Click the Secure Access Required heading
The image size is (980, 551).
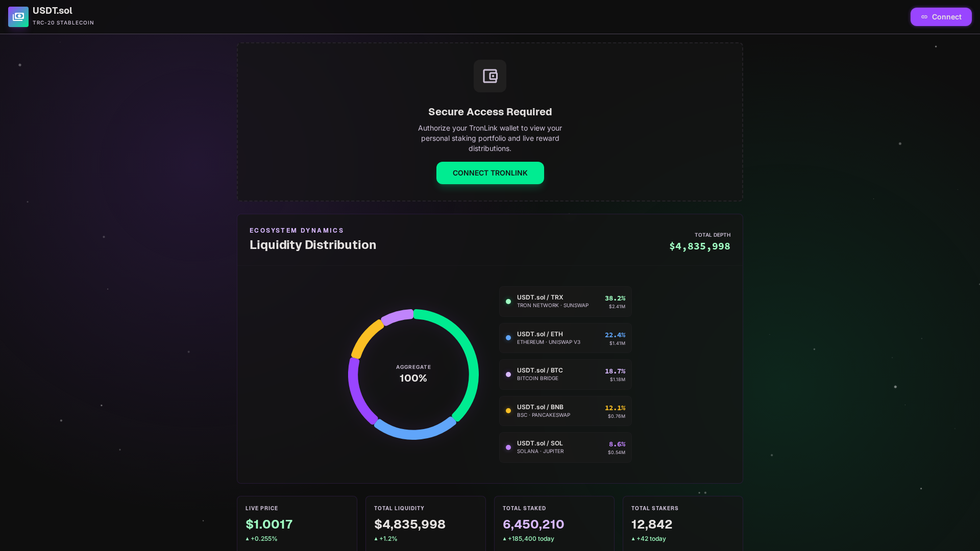pyautogui.click(x=490, y=112)
